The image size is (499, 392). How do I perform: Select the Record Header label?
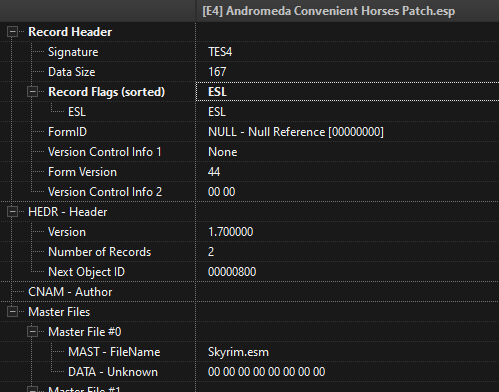[70, 32]
